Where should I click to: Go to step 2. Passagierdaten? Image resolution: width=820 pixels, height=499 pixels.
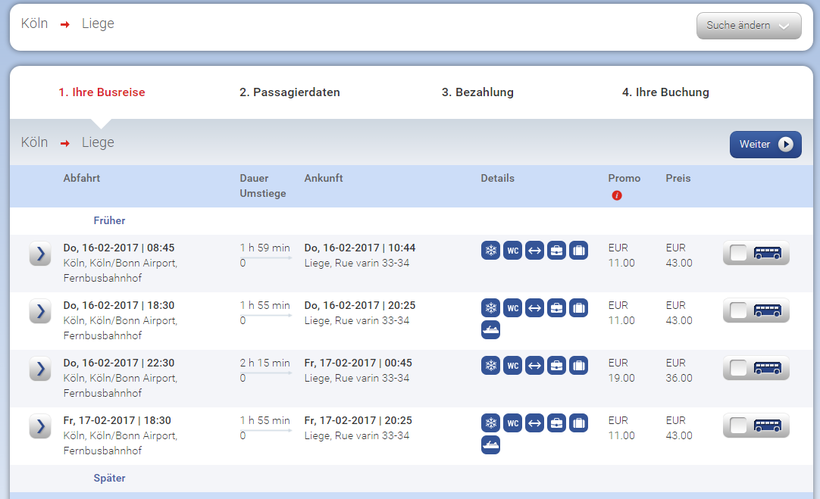(x=290, y=92)
